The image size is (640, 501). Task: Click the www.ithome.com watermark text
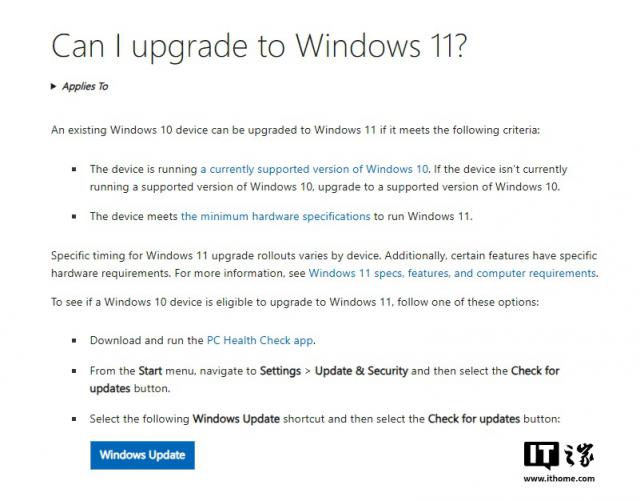[x=559, y=479]
